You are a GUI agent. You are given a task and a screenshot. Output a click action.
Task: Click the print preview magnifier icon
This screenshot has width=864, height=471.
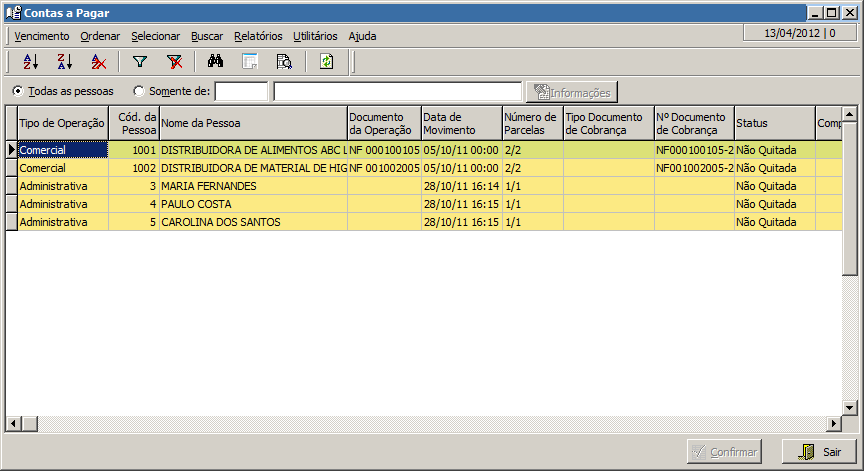284,62
